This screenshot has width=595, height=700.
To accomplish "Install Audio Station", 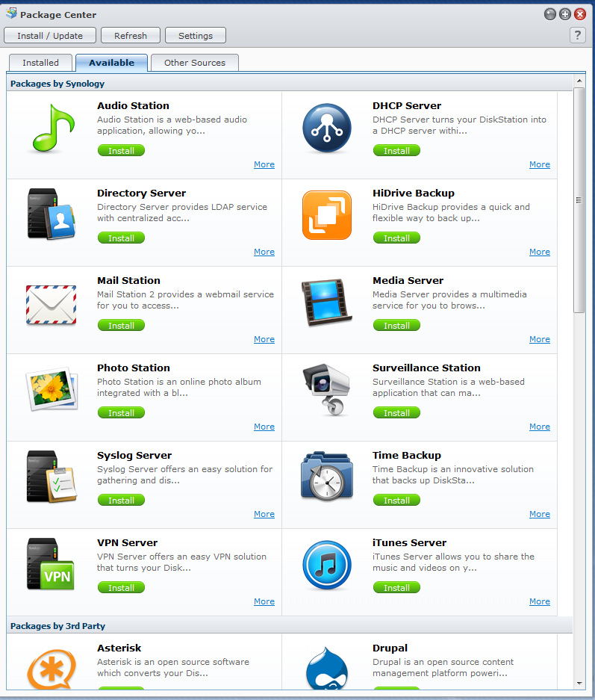I will [122, 150].
